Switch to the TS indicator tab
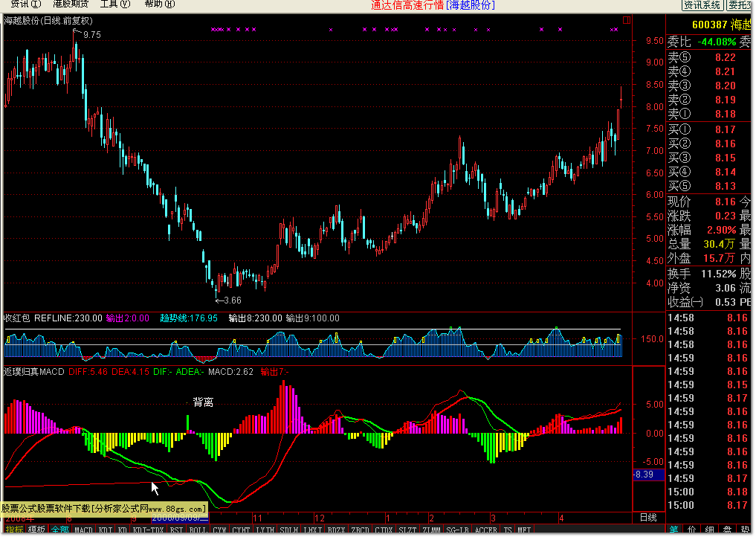 tap(507, 530)
